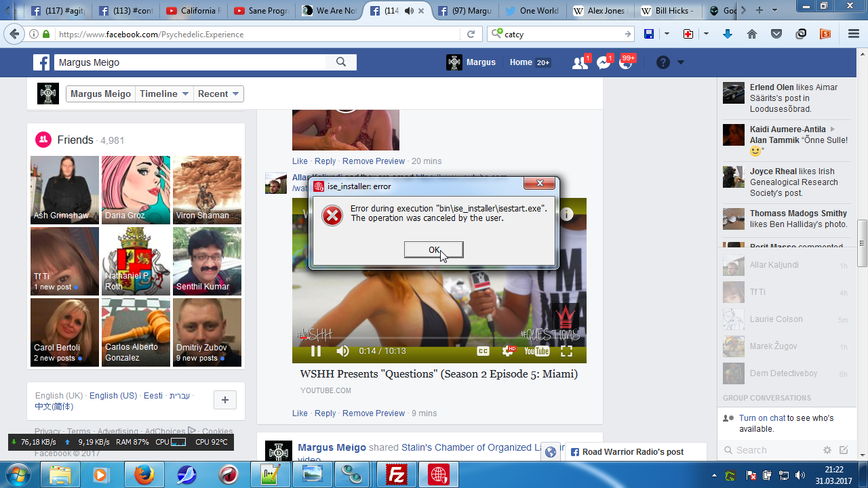Image resolution: width=868 pixels, height=488 pixels.
Task: Switch to the California browser tab
Action: tap(193, 11)
